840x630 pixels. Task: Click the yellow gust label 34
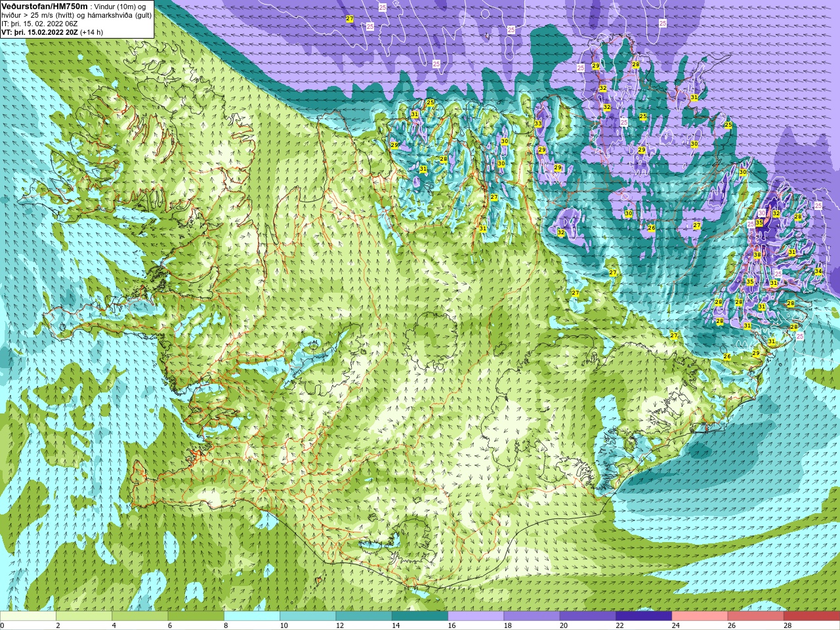coord(818,271)
